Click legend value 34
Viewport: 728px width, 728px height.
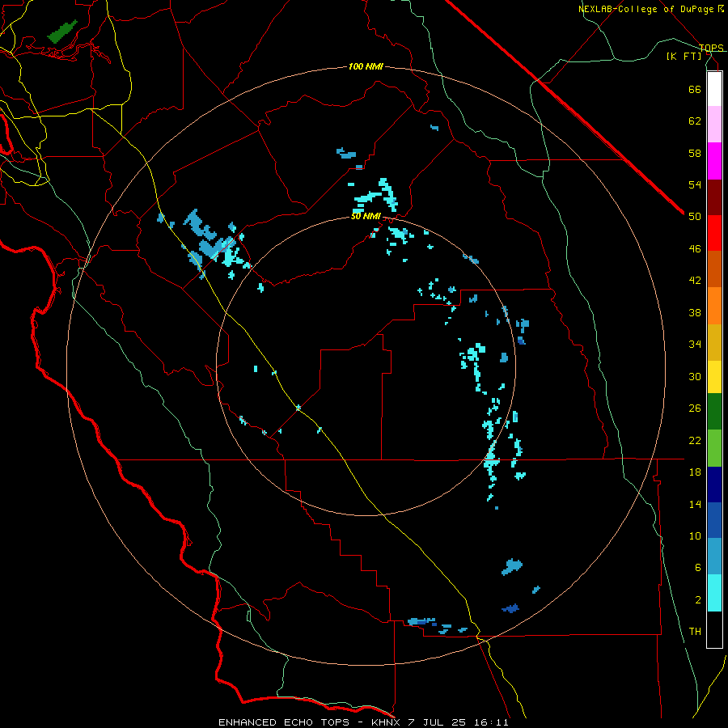tap(695, 345)
